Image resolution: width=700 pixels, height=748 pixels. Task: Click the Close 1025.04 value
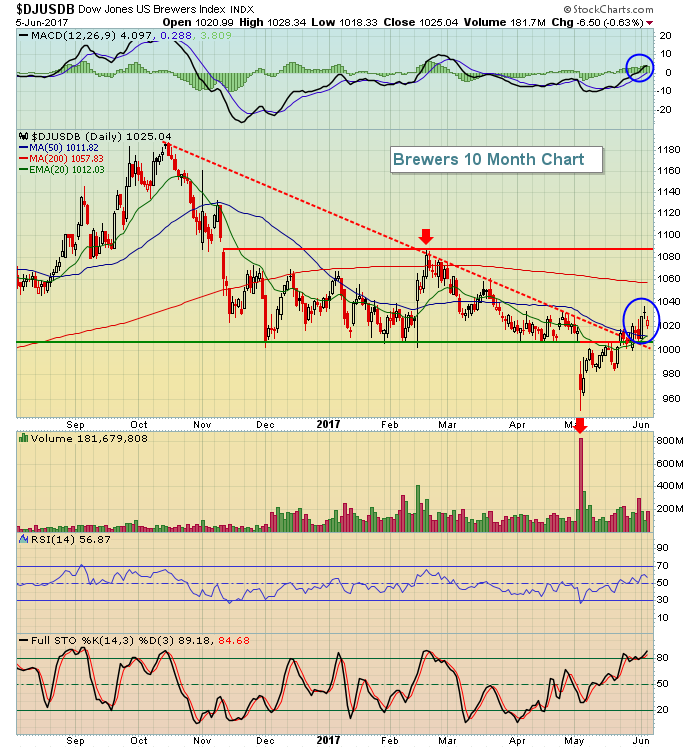pyautogui.click(x=420, y=22)
